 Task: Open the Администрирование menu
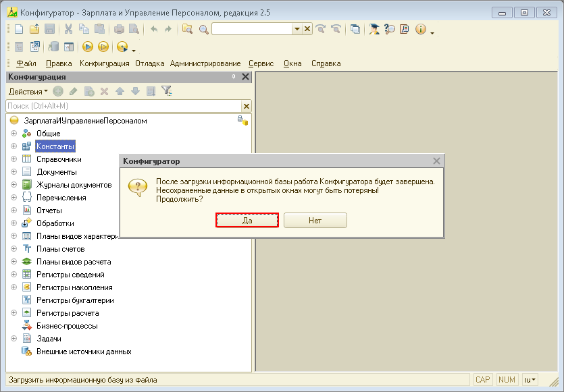(x=205, y=63)
